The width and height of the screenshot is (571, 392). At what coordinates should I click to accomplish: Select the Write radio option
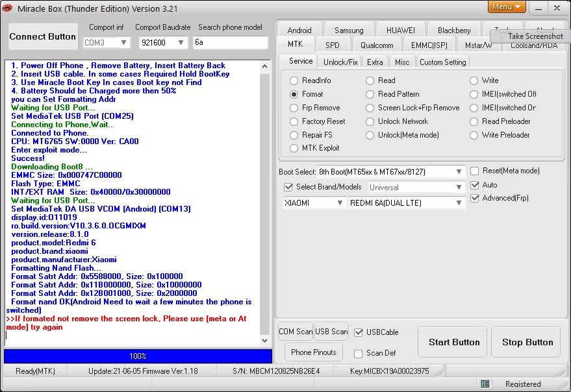tap(474, 80)
